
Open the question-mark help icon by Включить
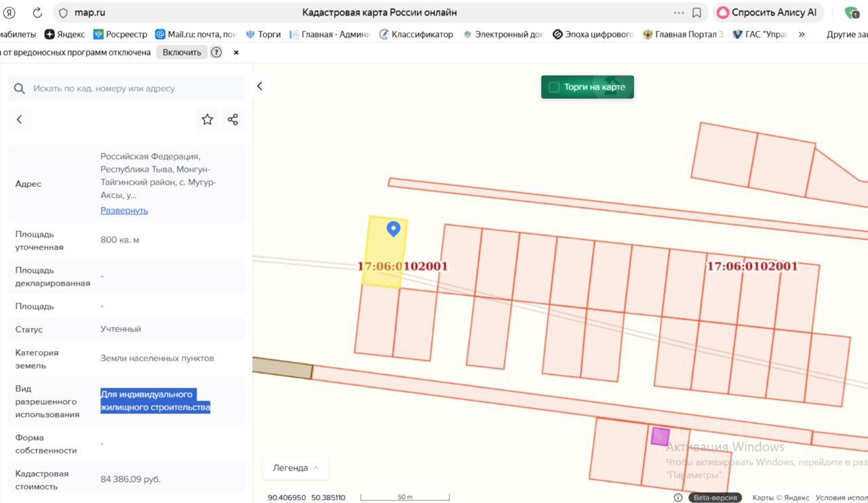pyautogui.click(x=216, y=52)
